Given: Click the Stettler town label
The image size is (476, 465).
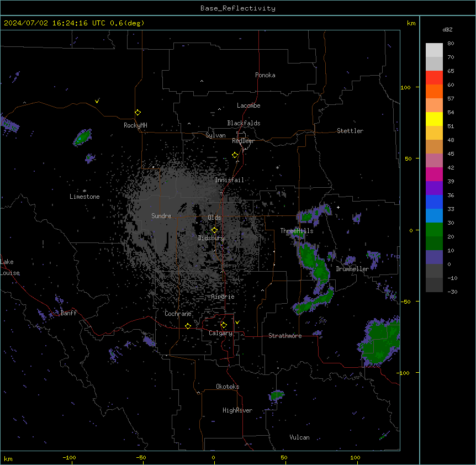Looking at the screenshot, I should coord(350,131).
